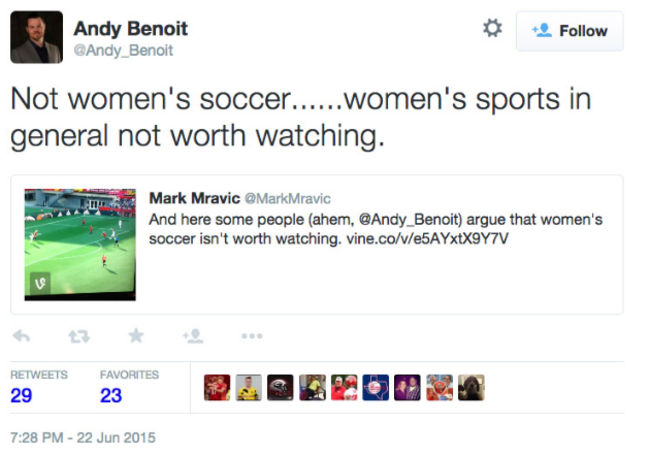
Task: Open the gear settings dropdown
Action: click(491, 29)
